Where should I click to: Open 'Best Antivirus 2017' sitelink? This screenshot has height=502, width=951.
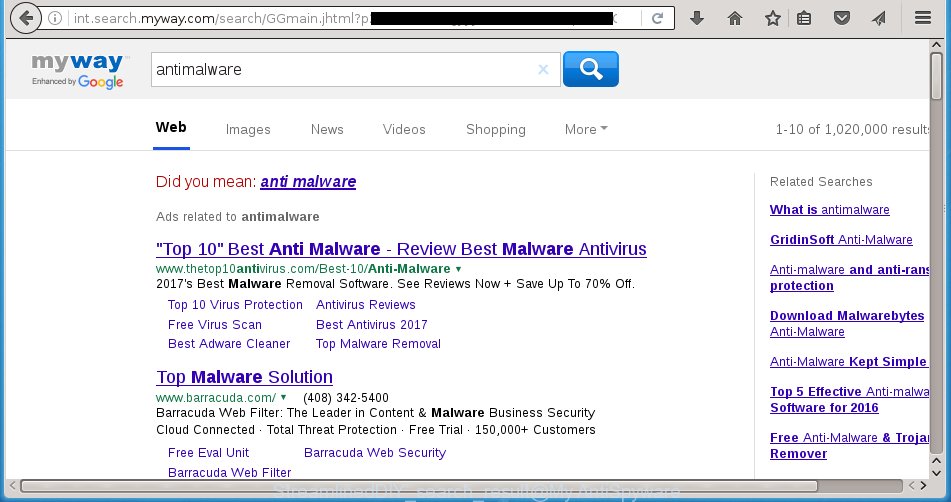pos(372,324)
